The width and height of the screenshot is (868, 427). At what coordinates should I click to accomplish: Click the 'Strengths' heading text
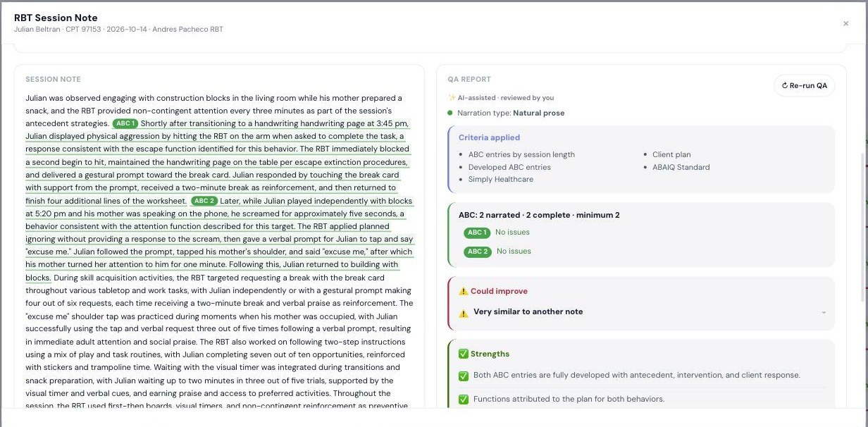pyautogui.click(x=490, y=354)
